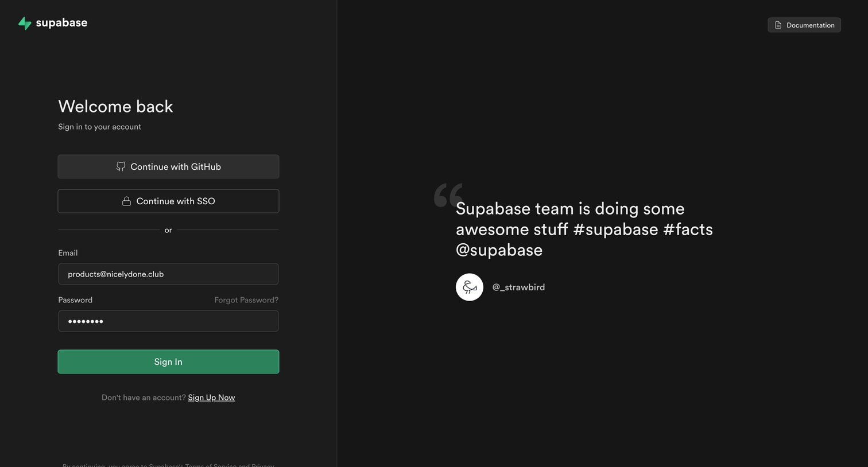
Task: Click the Password field label
Action: click(75, 300)
